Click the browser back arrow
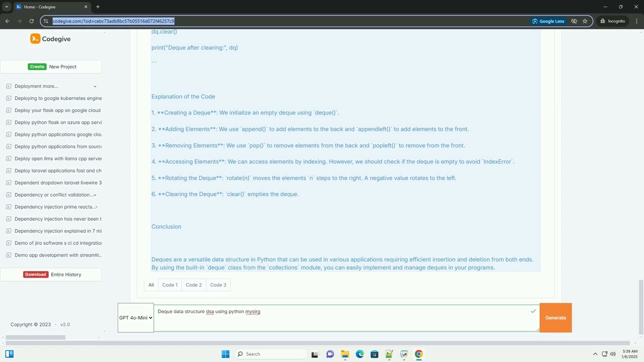This screenshot has height=362, width=644. (x=7, y=21)
